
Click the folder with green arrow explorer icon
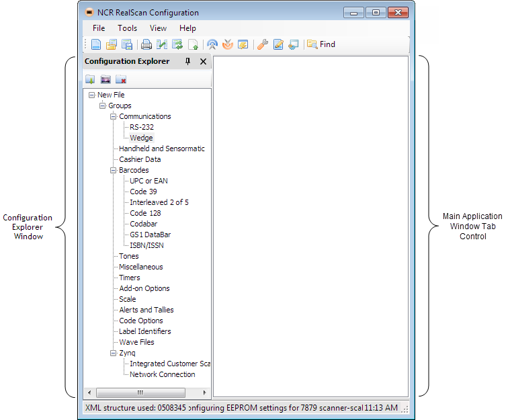pos(91,79)
